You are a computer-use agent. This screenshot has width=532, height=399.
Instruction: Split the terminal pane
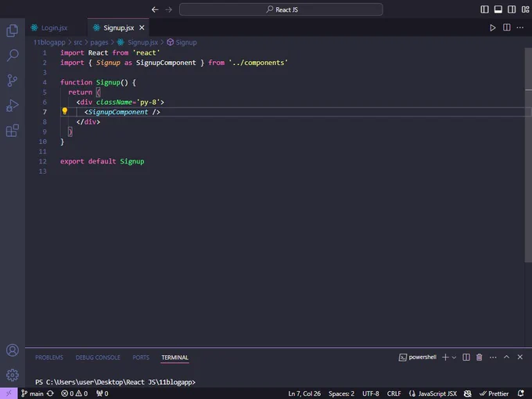click(x=466, y=358)
